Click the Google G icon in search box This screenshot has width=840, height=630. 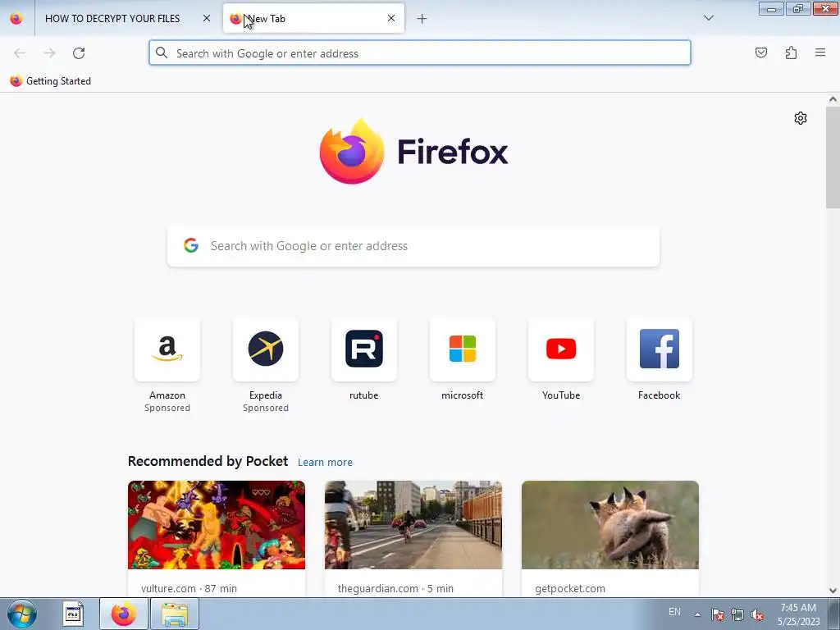coord(190,245)
